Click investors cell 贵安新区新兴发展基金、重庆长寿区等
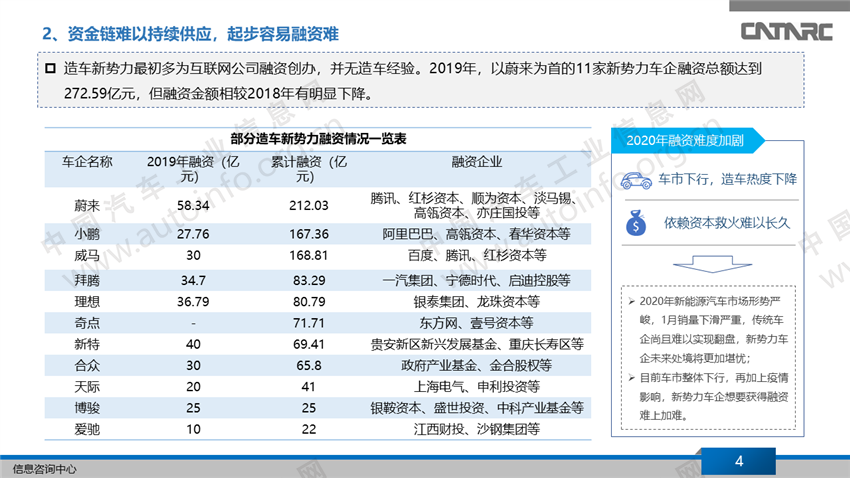The image size is (850, 478). (476, 344)
